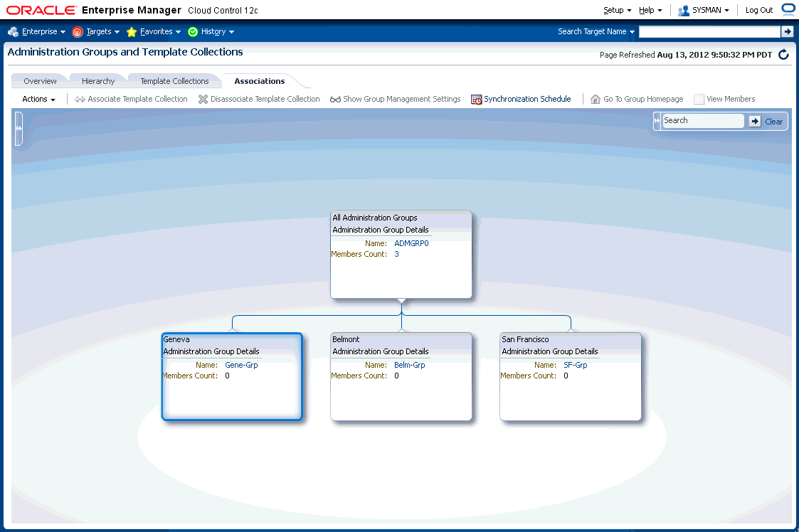Open the Enterprise dropdown menu

[43, 31]
